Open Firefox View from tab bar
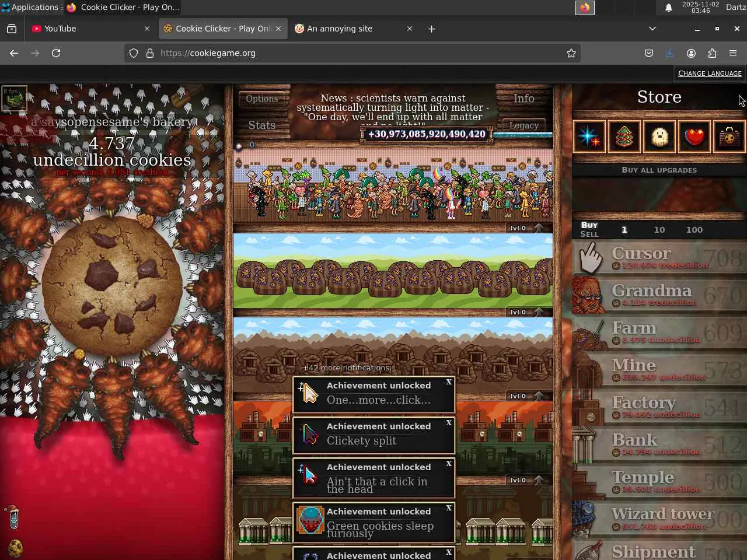 [12, 29]
